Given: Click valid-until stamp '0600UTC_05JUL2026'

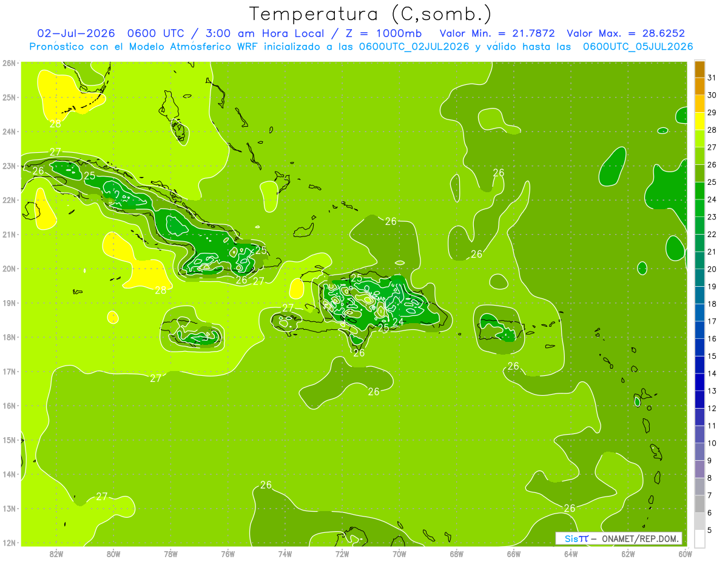Looking at the screenshot, I should pos(638,47).
